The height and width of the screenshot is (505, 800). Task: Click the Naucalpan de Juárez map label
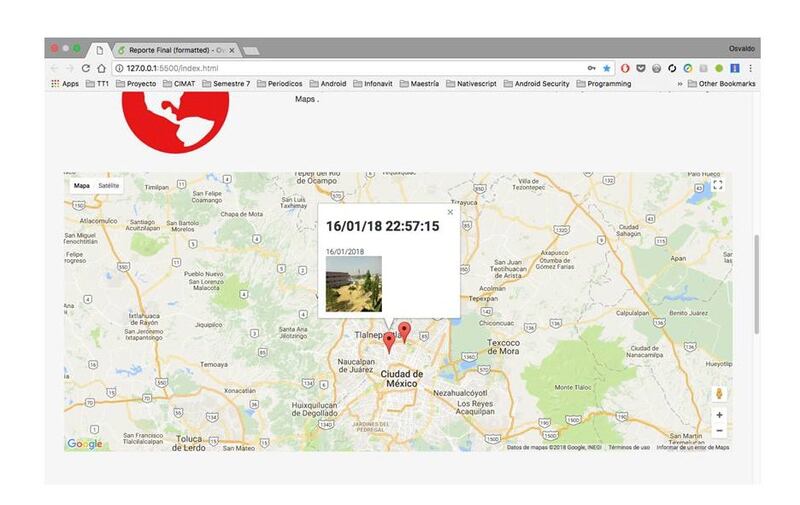point(356,365)
